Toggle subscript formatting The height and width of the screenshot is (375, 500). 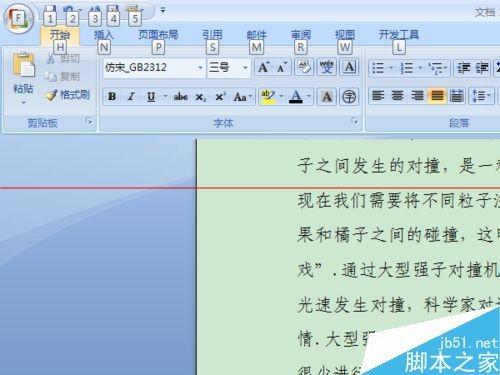click(200, 97)
